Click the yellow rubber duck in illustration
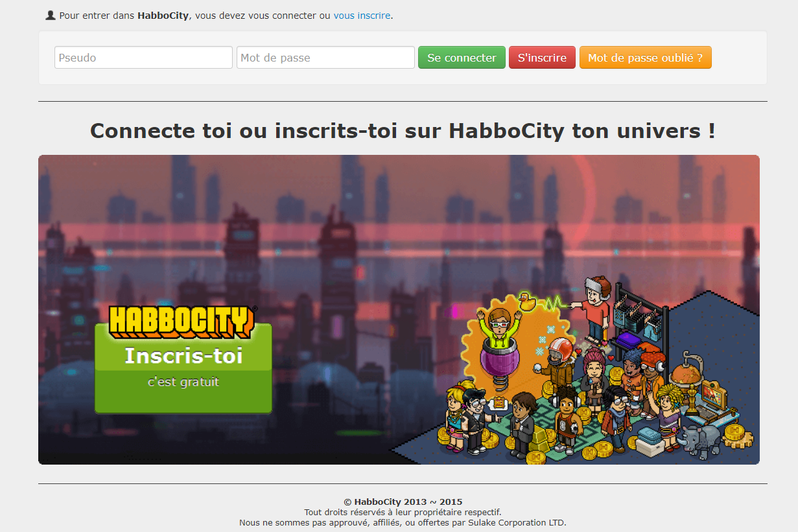Image resolution: width=798 pixels, height=532 pixels. pos(526,301)
